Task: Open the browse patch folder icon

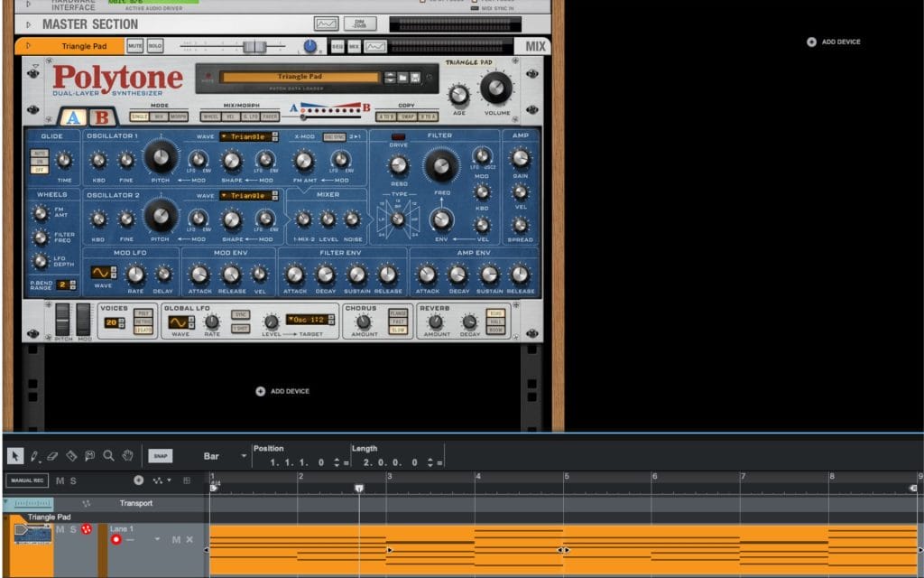Action: pyautogui.click(x=403, y=78)
